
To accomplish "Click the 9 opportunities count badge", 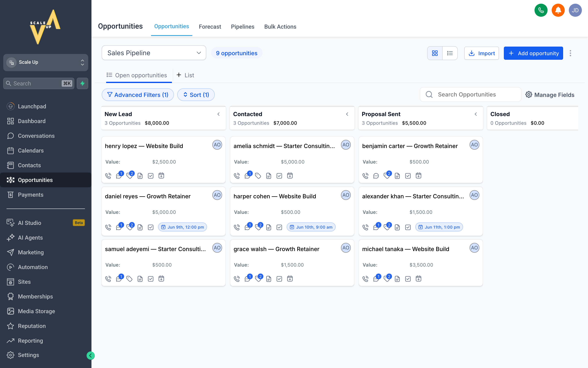I will [237, 53].
